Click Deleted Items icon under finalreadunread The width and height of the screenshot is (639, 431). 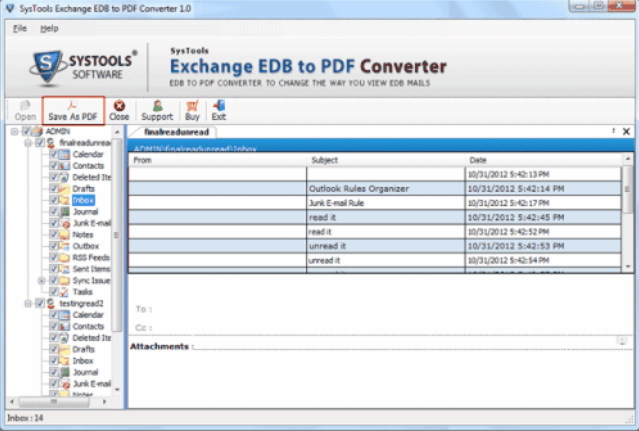click(x=64, y=177)
